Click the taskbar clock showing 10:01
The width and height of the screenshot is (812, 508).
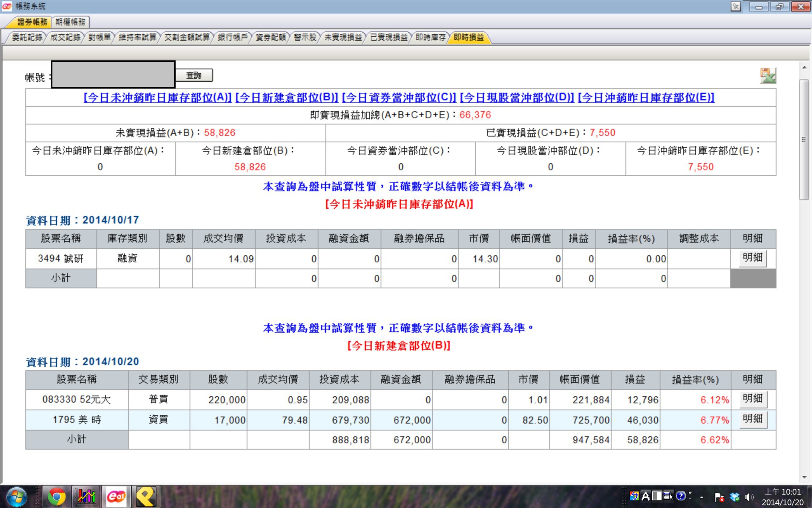(x=782, y=497)
